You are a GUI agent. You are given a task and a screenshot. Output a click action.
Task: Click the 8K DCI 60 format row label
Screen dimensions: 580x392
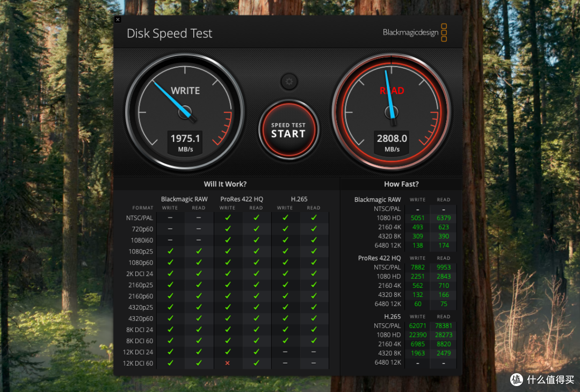[140, 341]
